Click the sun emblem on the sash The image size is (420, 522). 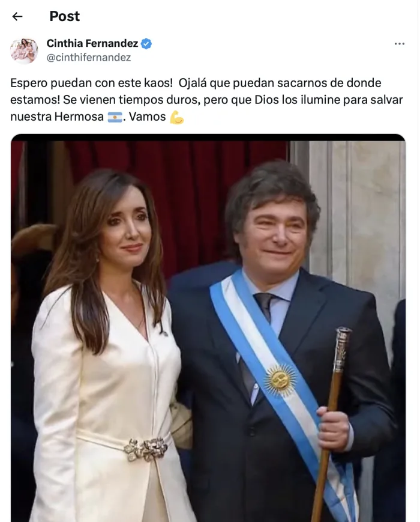[x=280, y=380]
